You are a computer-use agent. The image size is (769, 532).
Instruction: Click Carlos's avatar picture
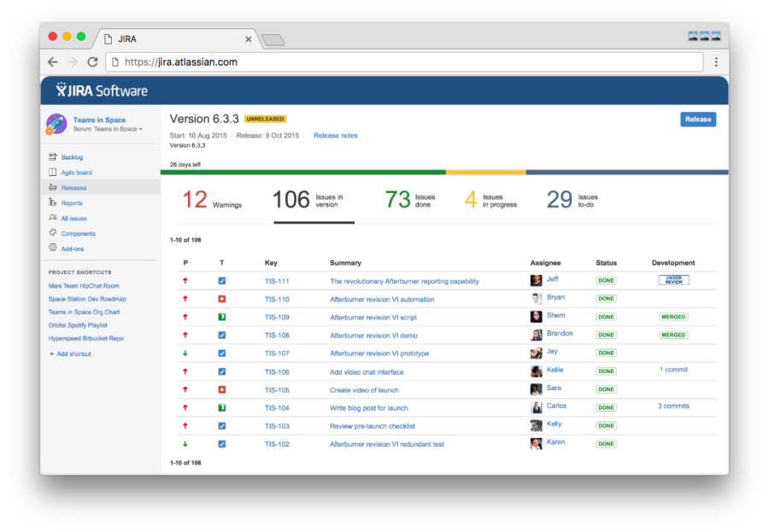pos(536,407)
